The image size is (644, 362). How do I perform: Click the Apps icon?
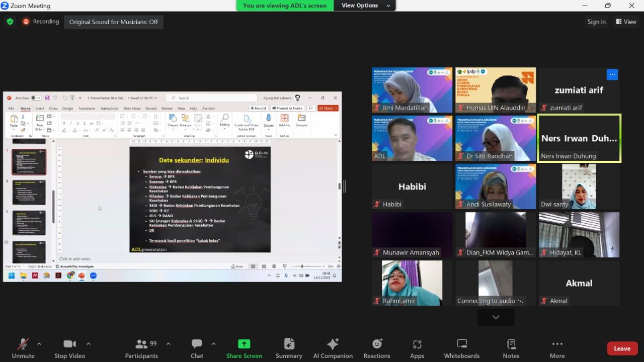coord(417,348)
